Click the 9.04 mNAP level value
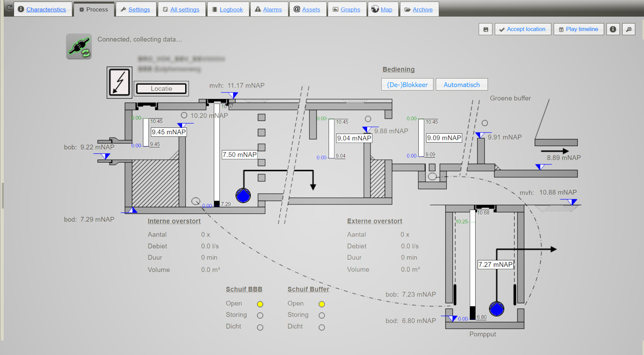This screenshot has width=644, height=355. coord(354,138)
